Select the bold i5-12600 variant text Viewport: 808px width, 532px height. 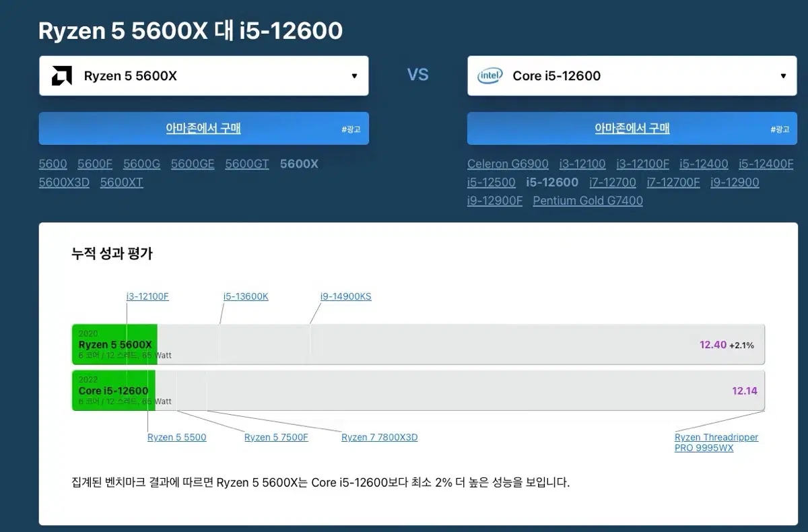coord(552,182)
